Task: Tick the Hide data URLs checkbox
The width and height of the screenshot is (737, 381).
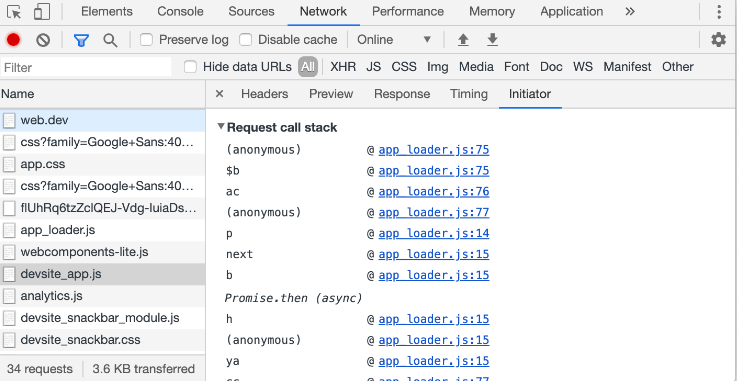Action: click(190, 67)
